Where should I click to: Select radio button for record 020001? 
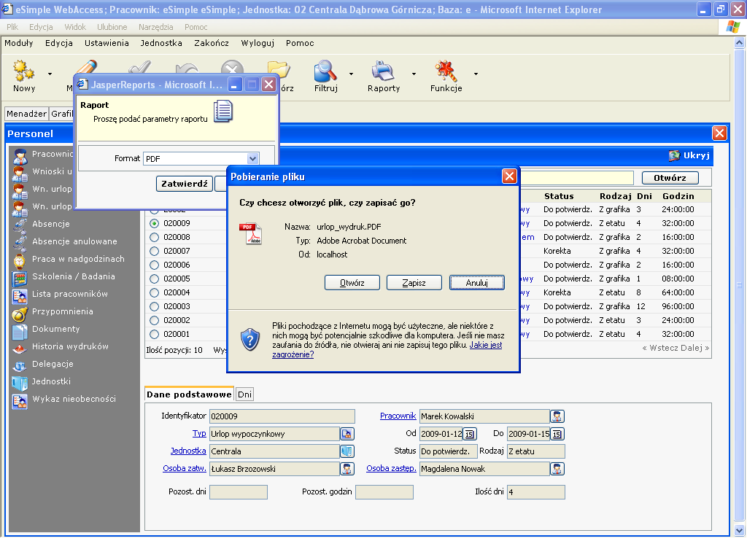point(155,334)
